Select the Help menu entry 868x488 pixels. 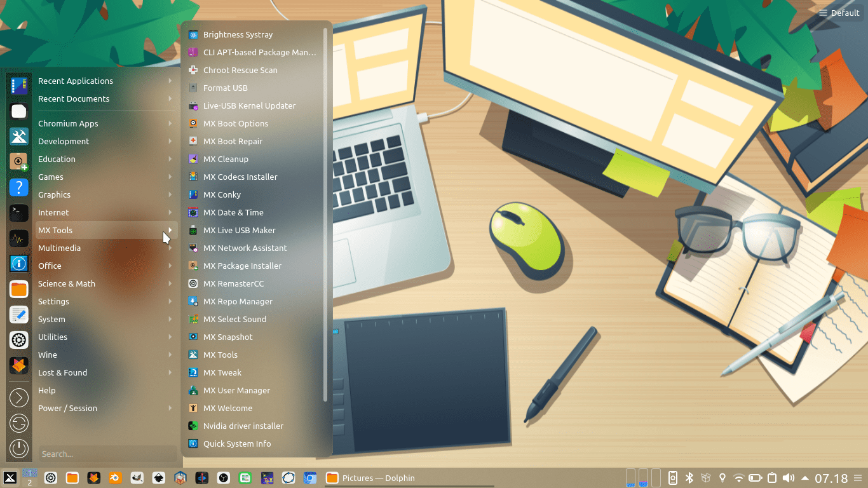(105, 390)
